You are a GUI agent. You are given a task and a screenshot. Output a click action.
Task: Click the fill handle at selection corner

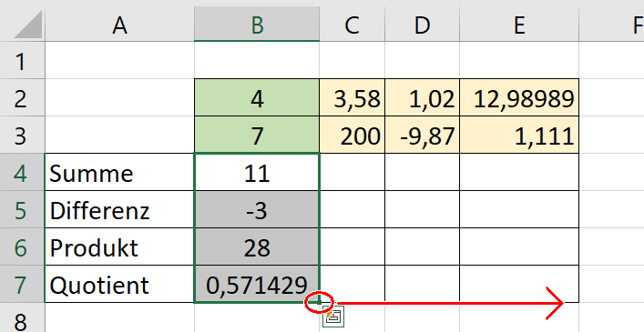[x=319, y=303]
